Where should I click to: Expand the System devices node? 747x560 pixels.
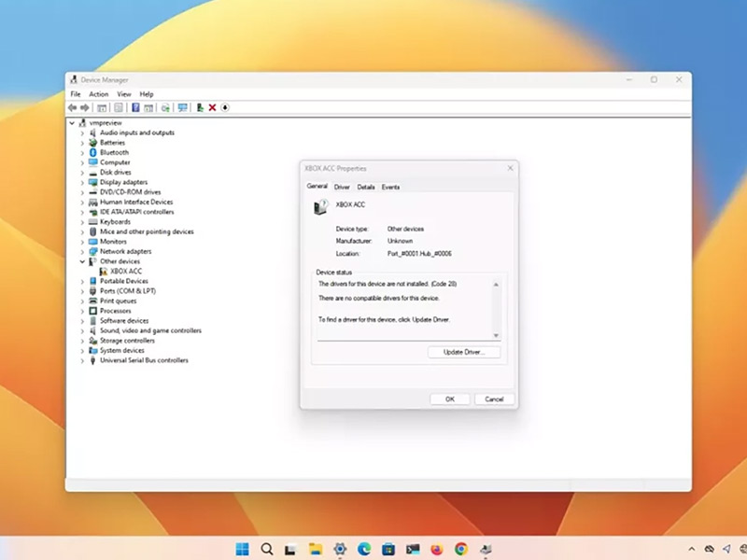(x=82, y=351)
